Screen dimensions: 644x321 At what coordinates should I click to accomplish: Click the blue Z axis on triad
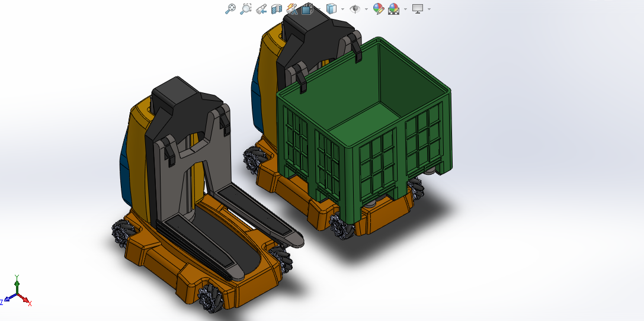click(x=7, y=298)
